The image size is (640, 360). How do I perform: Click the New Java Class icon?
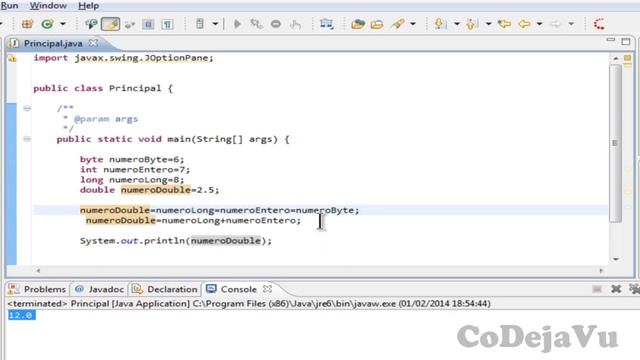click(x=47, y=24)
